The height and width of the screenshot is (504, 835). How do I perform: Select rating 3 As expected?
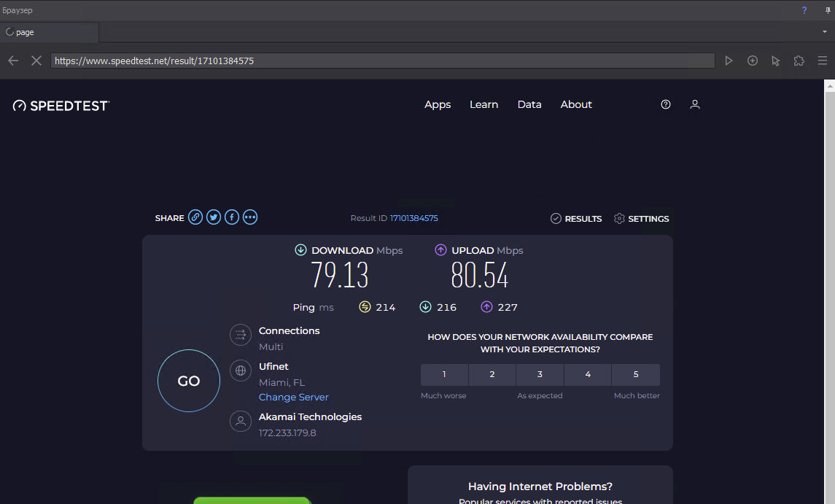pyautogui.click(x=540, y=374)
